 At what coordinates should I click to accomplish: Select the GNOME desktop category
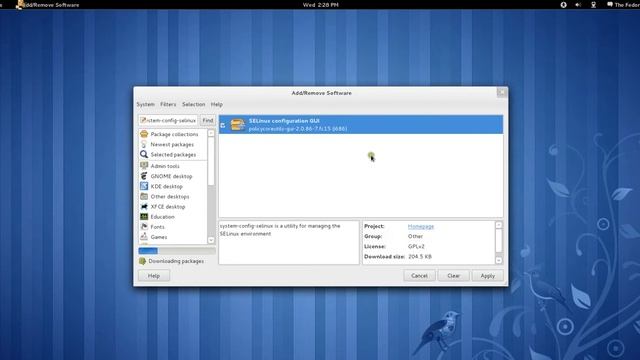173,176
